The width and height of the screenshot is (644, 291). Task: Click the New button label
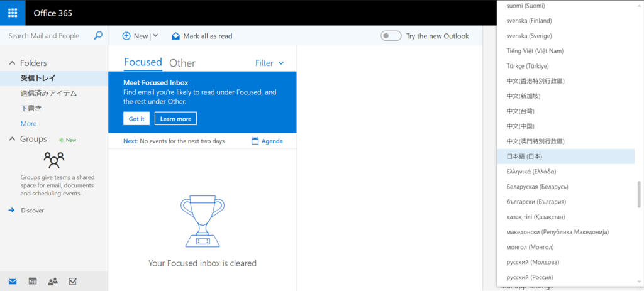click(x=140, y=36)
